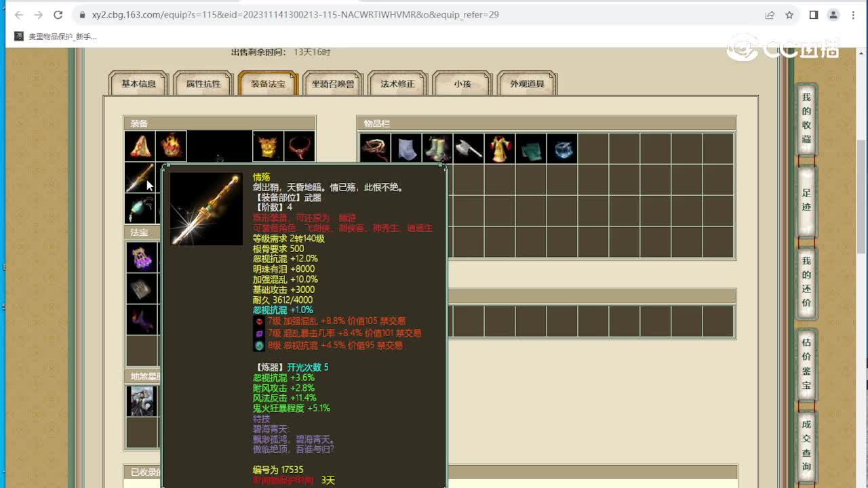Toggle the browser side panel

pos(814,14)
